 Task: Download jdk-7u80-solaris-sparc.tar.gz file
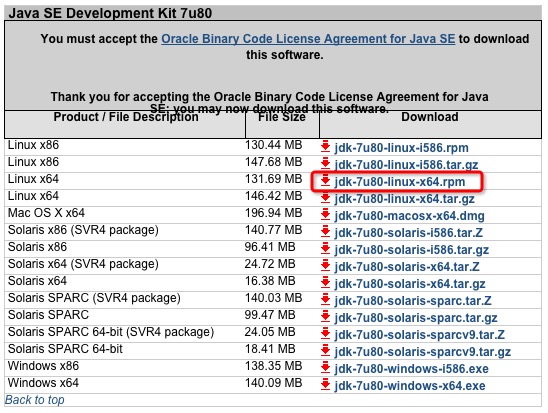pyautogui.click(x=416, y=318)
